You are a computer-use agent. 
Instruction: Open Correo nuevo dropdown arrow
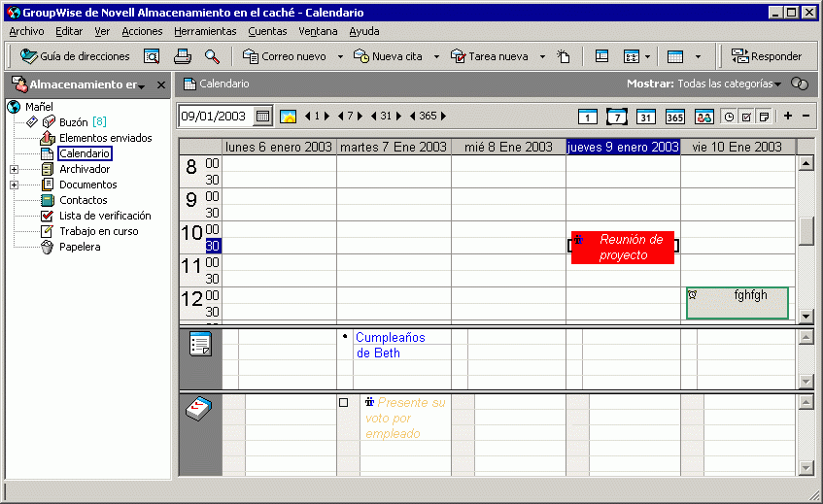340,56
